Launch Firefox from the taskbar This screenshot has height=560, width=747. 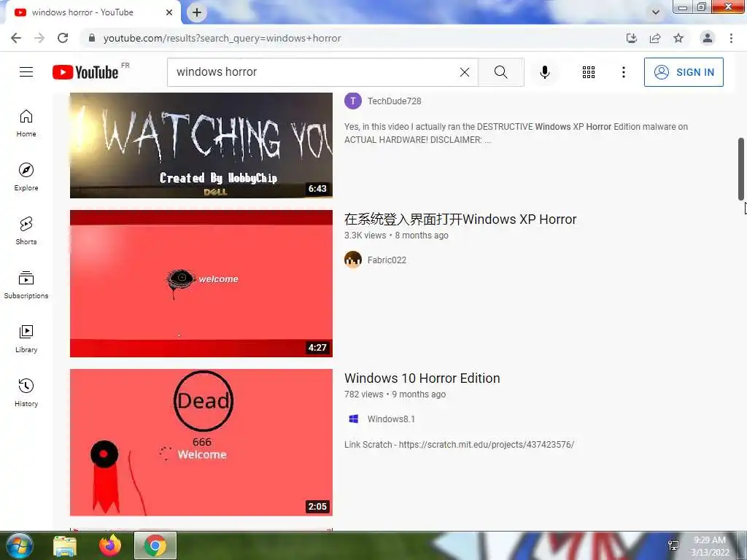click(110, 545)
